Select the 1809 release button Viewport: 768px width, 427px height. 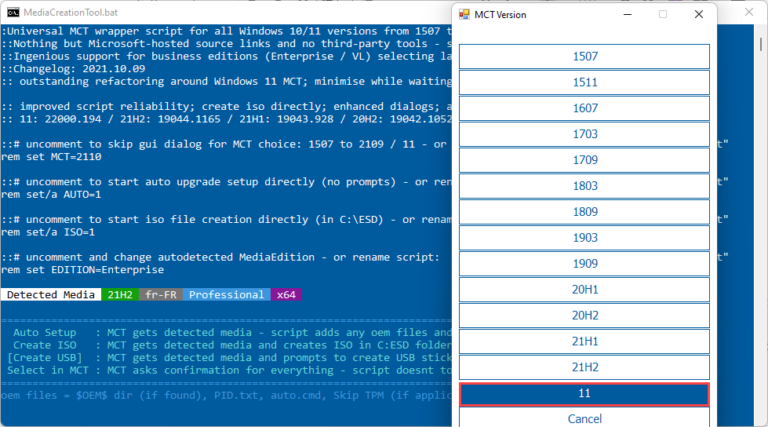pyautogui.click(x=585, y=212)
